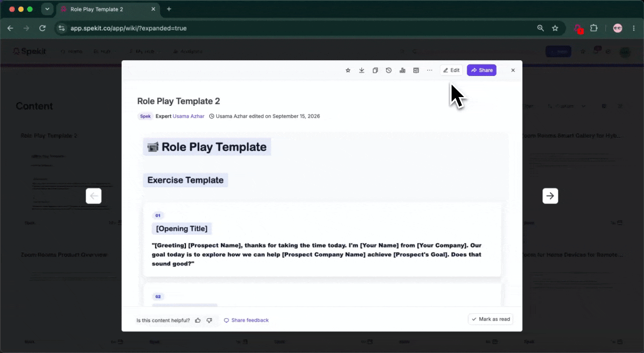644x353 pixels.
Task: Go to the previous Spek with the left arrow
Action: [x=94, y=196]
